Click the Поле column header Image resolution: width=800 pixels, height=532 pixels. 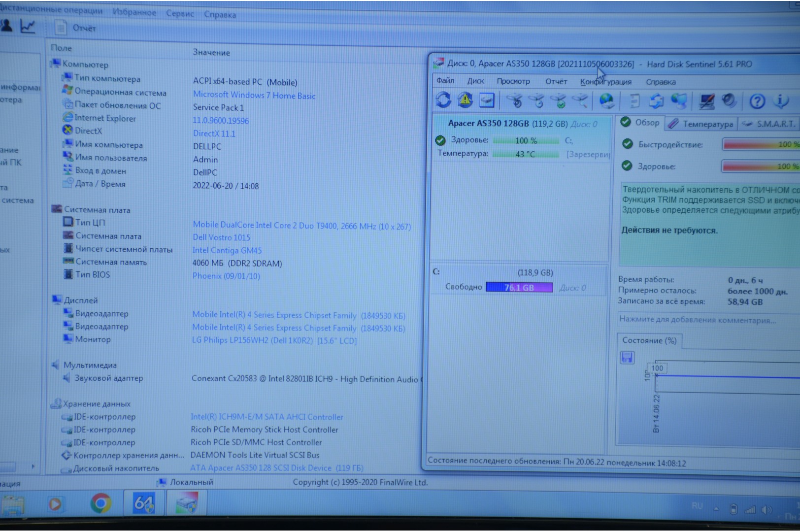click(61, 48)
